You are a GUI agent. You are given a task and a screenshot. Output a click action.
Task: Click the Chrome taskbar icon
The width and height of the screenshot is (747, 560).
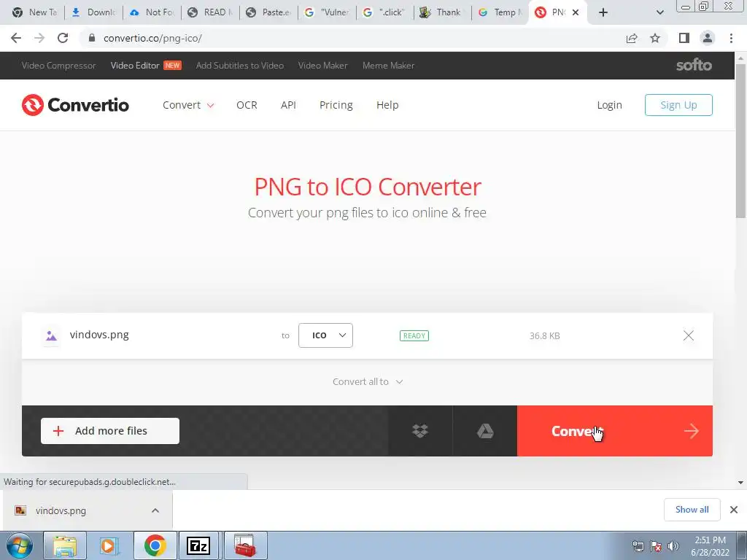pos(155,545)
